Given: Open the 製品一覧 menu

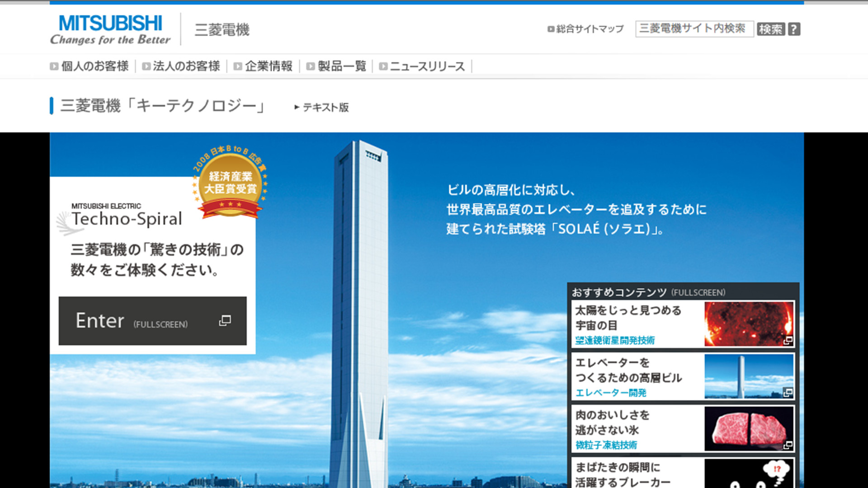Looking at the screenshot, I should click(342, 66).
